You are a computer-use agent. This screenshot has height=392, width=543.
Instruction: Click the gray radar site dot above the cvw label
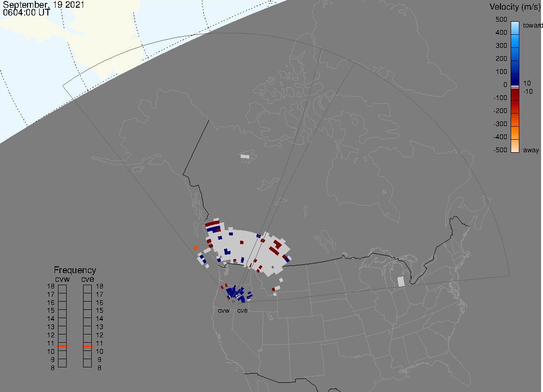click(233, 302)
